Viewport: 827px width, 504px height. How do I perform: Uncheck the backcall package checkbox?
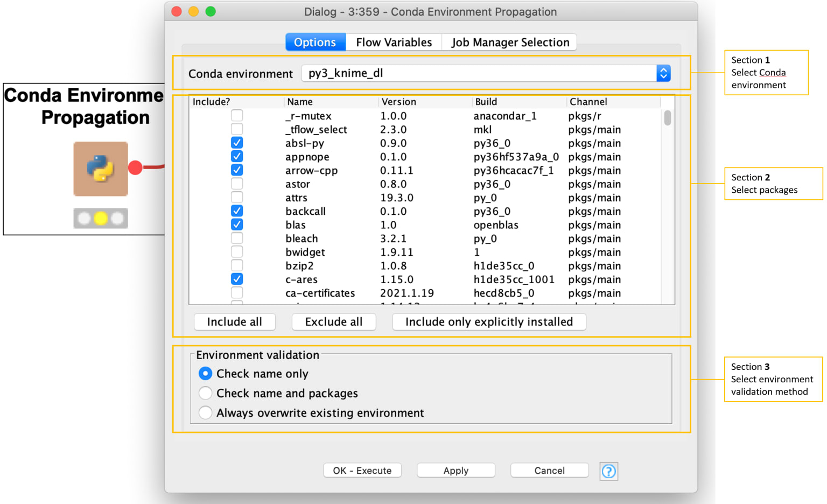[x=237, y=211]
